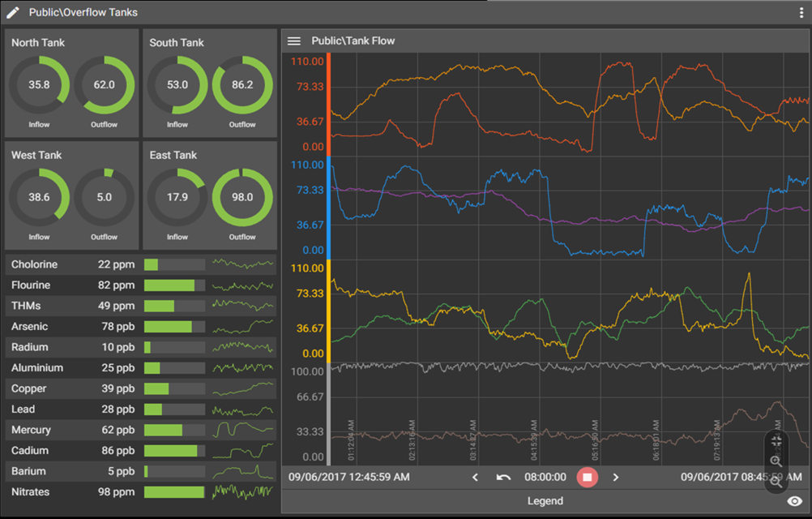
Task: Zoom in on the trend chart
Action: point(776,461)
